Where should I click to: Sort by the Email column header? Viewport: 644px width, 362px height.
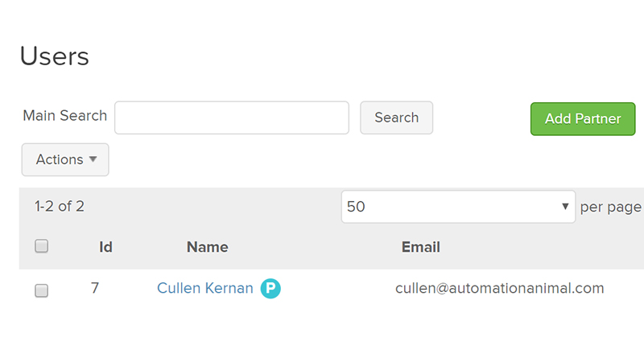pos(420,247)
